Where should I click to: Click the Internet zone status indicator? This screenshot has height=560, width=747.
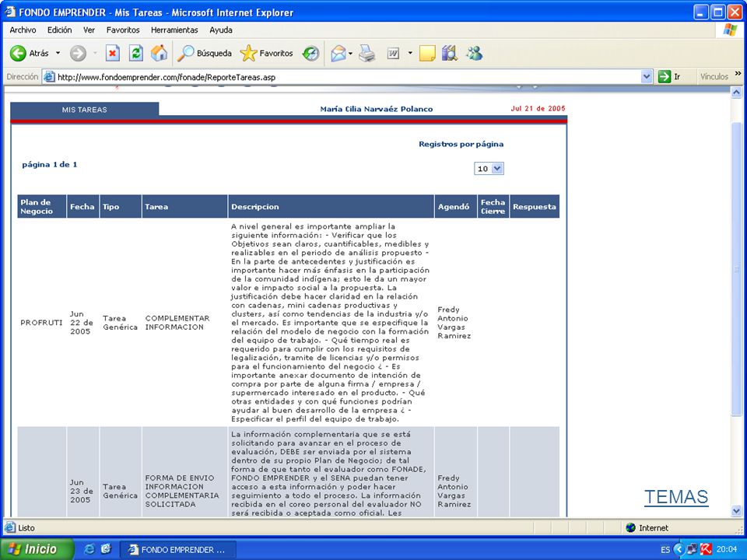click(647, 527)
